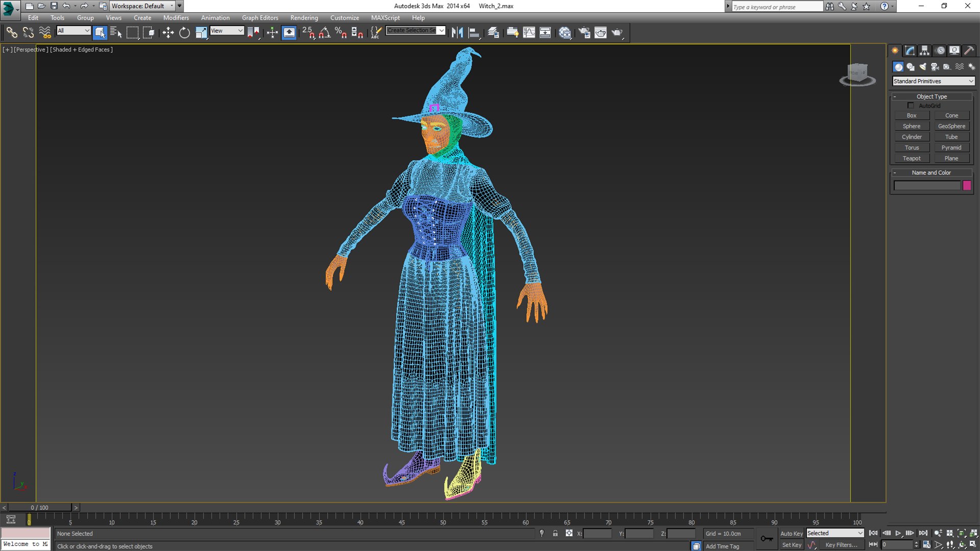Screen dimensions: 980x551
Task: Open Key Filters dialog
Action: pos(841,545)
